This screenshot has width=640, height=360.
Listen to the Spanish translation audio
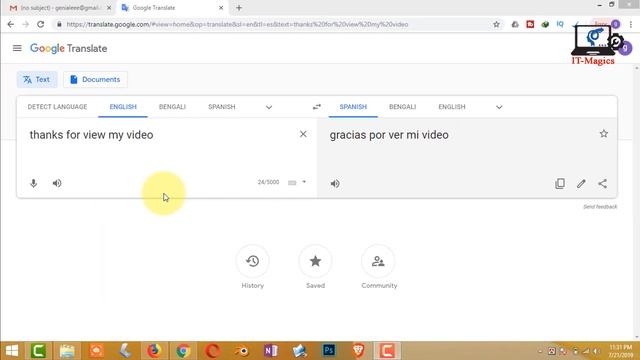coord(335,184)
